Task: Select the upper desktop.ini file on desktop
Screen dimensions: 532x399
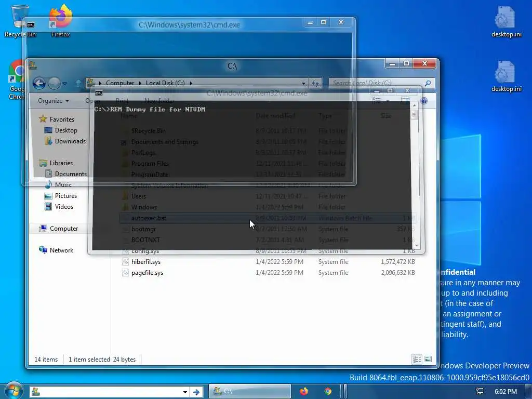Action: pos(506,21)
